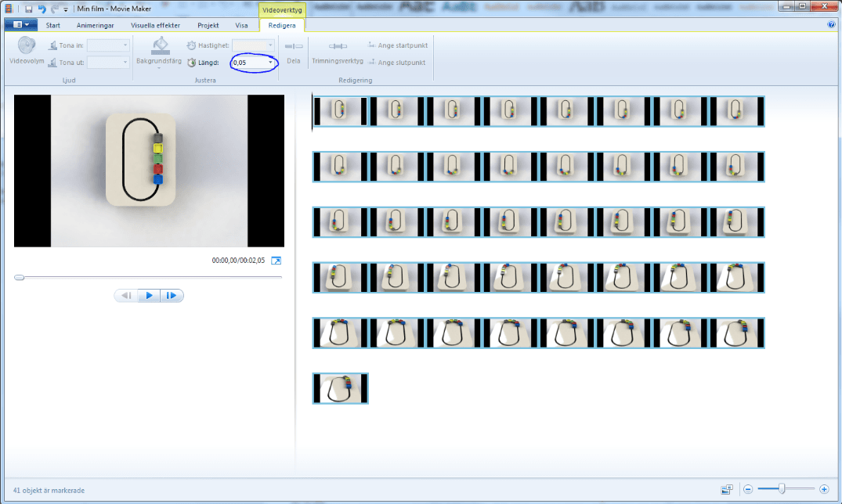Select the last clip thumbnail in the storyboard

coord(339,388)
